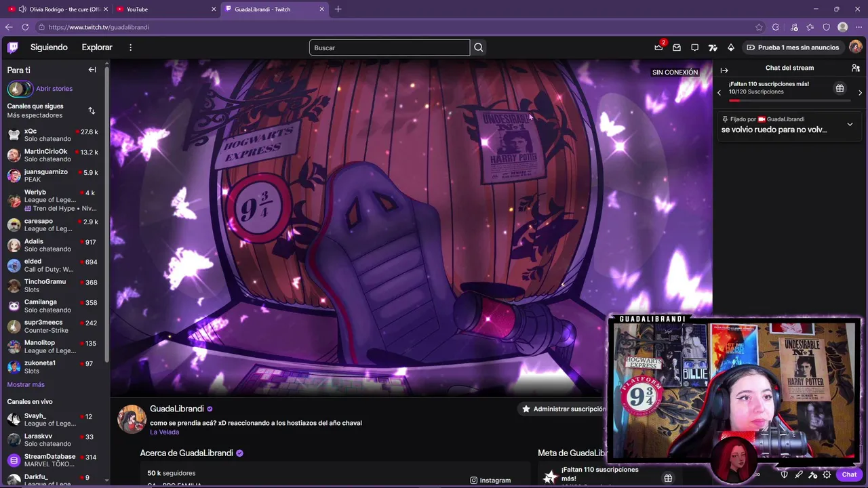Image resolution: width=868 pixels, height=488 pixels.
Task: Open Prime loot crown icon
Action: tap(658, 47)
